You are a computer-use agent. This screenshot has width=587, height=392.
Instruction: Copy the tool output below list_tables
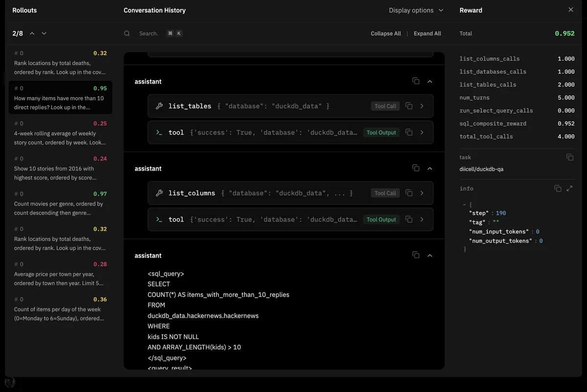(409, 132)
